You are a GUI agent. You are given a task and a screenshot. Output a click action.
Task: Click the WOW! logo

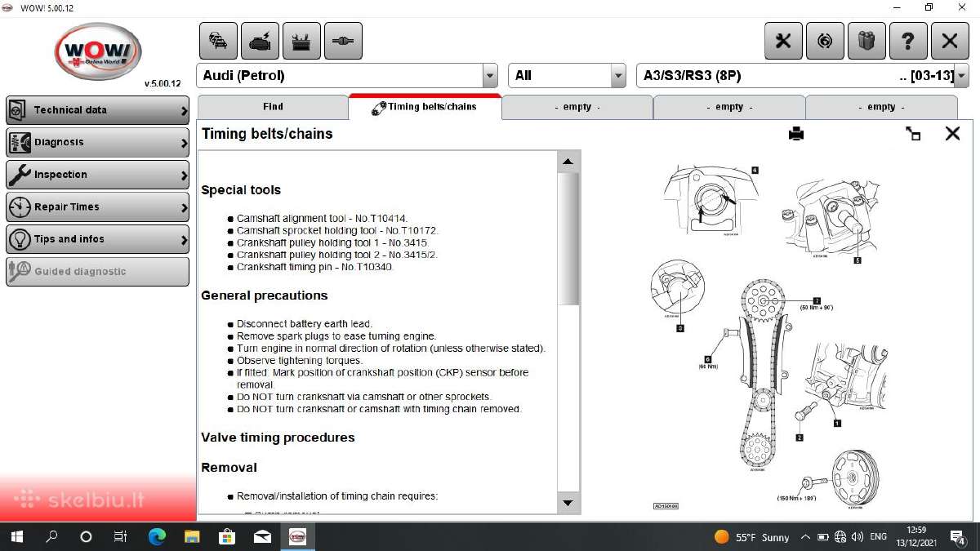click(98, 51)
